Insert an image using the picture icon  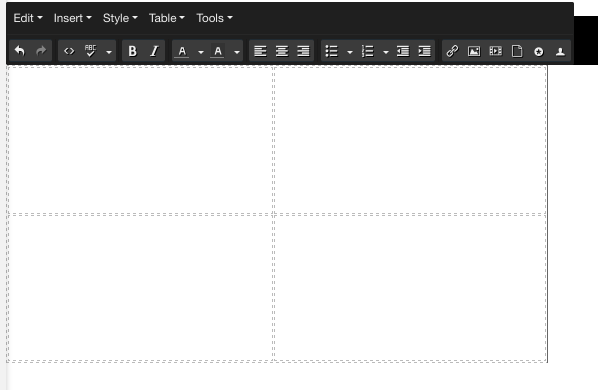[474, 51]
